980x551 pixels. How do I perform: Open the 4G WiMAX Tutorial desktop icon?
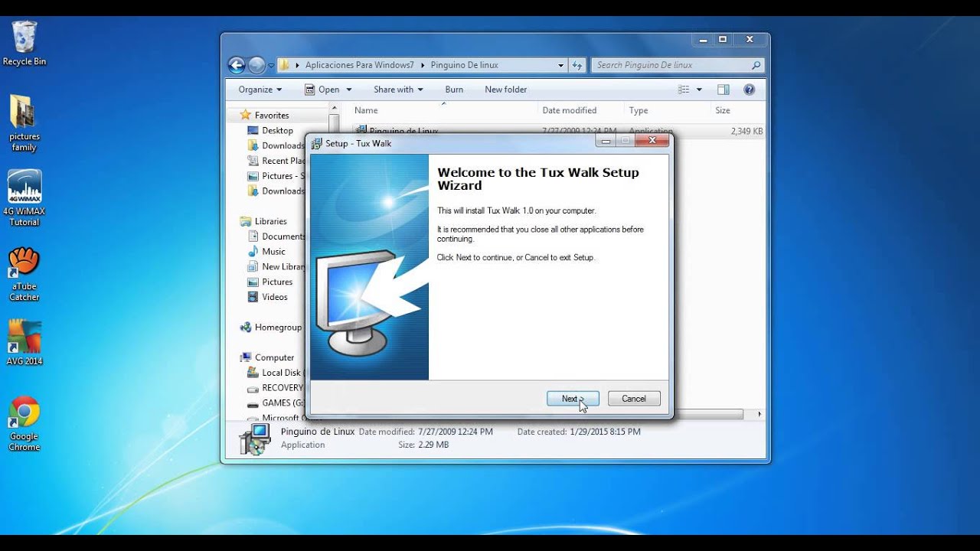(24, 198)
